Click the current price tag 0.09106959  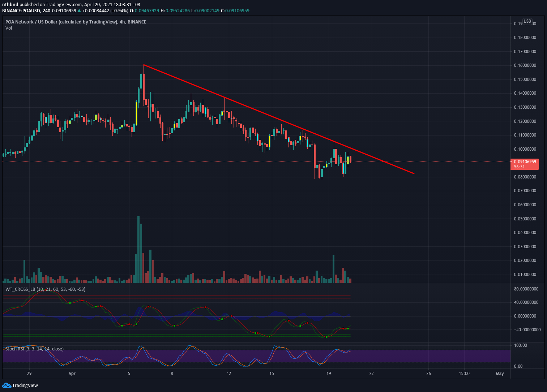click(524, 164)
